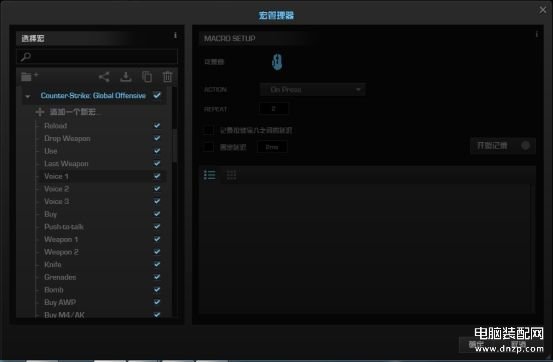Uncheck the Reload macro checkbox
Viewport: 554px width, 362px height.
pyautogui.click(x=157, y=125)
